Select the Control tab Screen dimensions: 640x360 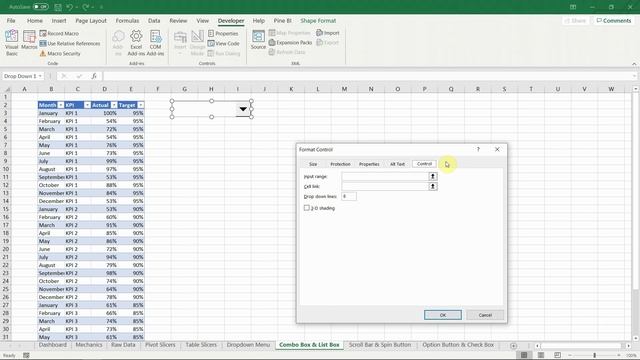pyautogui.click(x=424, y=164)
